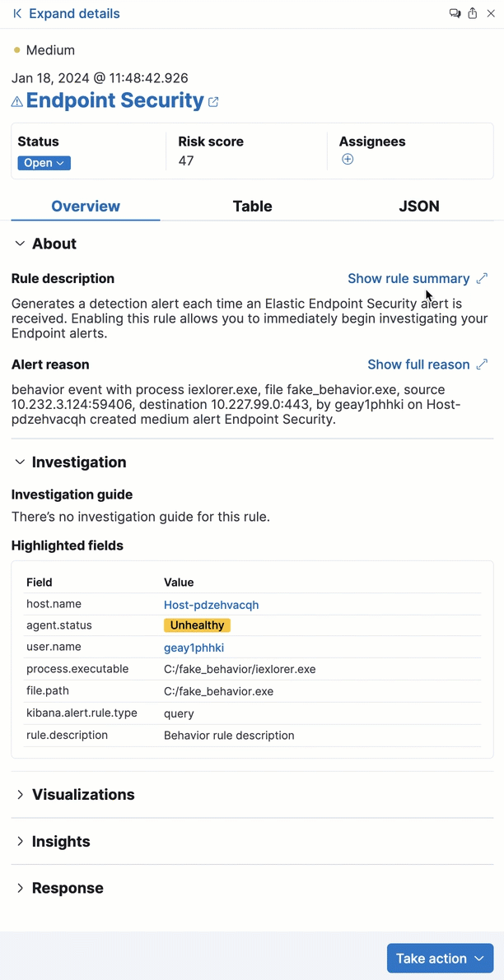Click the geay1phhki user link

194,647
